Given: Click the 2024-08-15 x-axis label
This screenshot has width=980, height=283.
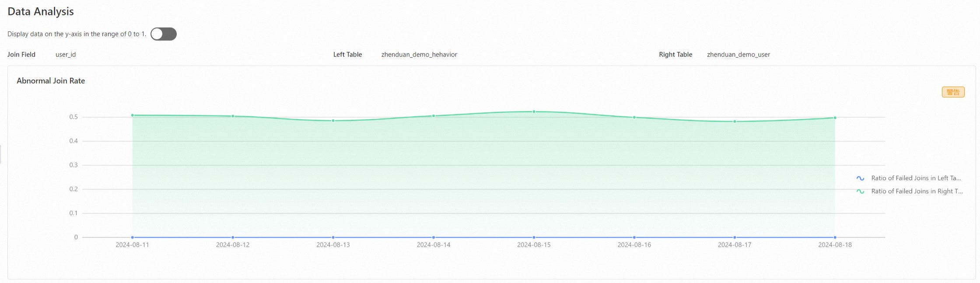Looking at the screenshot, I should tap(534, 245).
